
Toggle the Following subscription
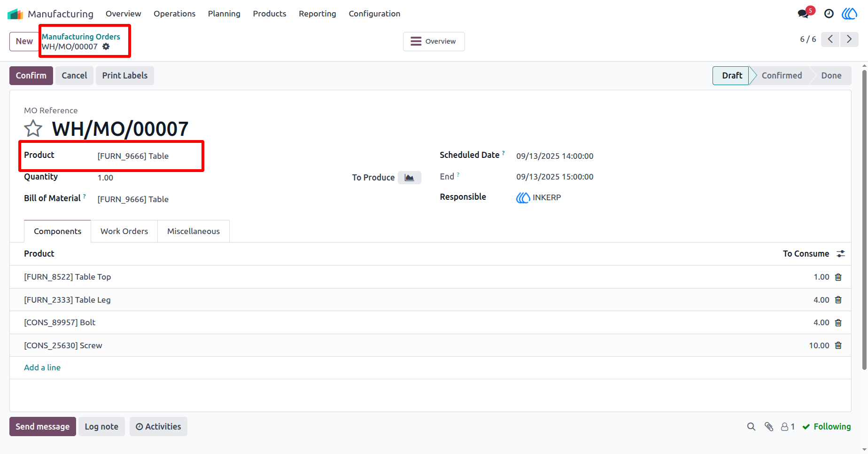[x=827, y=427]
